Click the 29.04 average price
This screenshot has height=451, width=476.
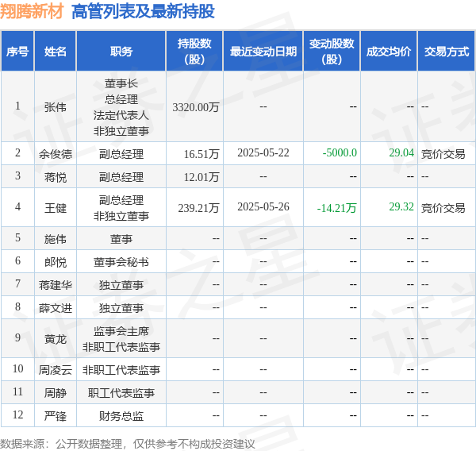click(x=401, y=153)
